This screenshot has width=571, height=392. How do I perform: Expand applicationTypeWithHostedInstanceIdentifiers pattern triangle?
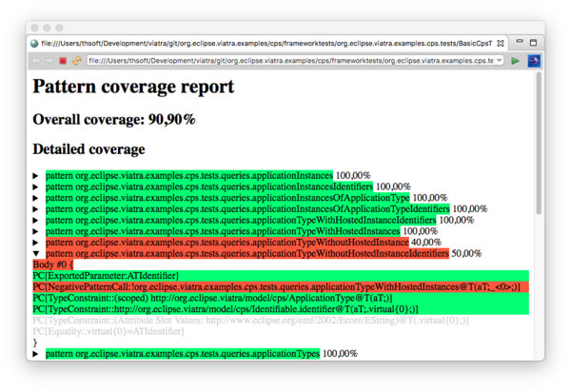pyautogui.click(x=35, y=220)
